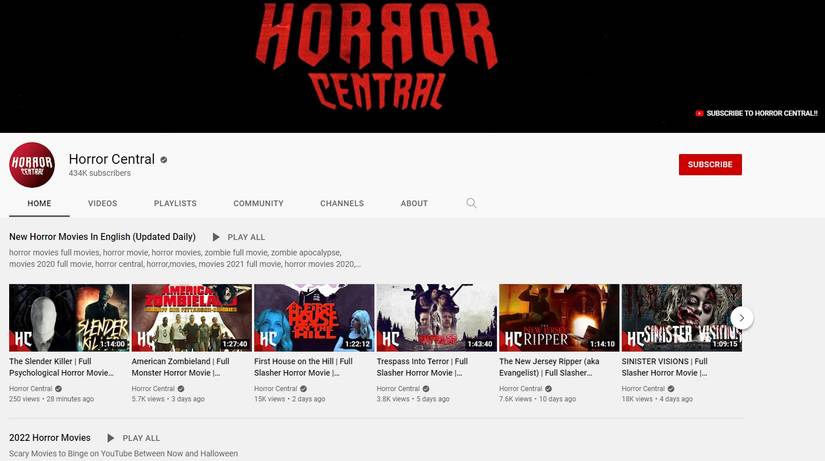Click the verified badge next to channel name

pyautogui.click(x=164, y=160)
